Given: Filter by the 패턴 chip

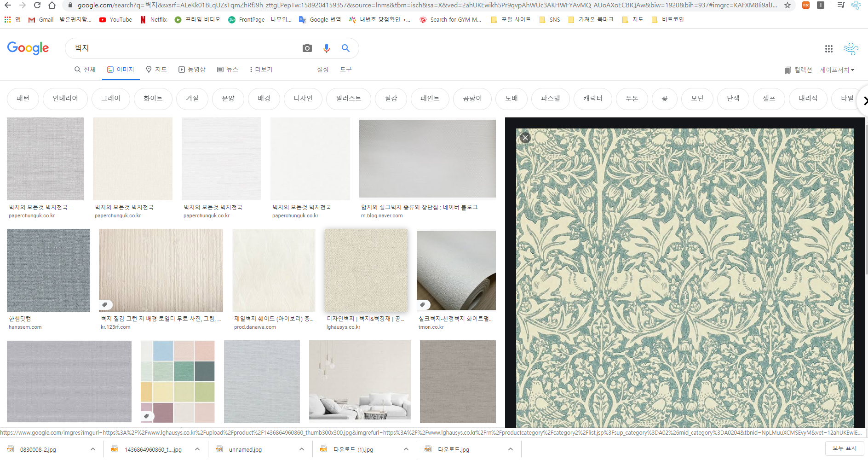Looking at the screenshot, I should 23,99.
